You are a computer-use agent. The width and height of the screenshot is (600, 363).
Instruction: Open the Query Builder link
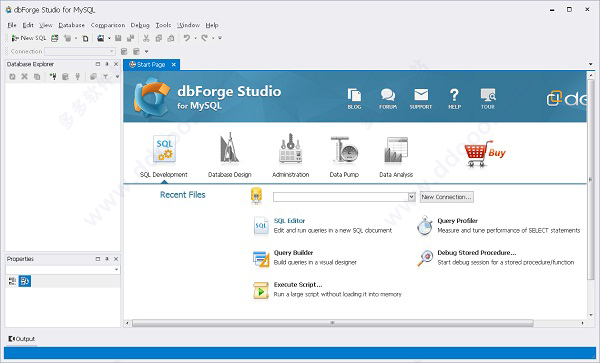tap(293, 253)
